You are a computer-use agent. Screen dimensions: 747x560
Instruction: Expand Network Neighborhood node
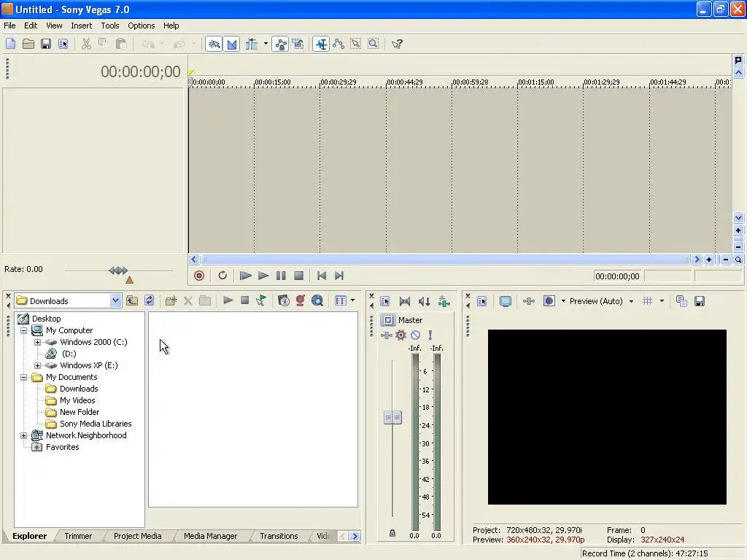click(x=23, y=436)
